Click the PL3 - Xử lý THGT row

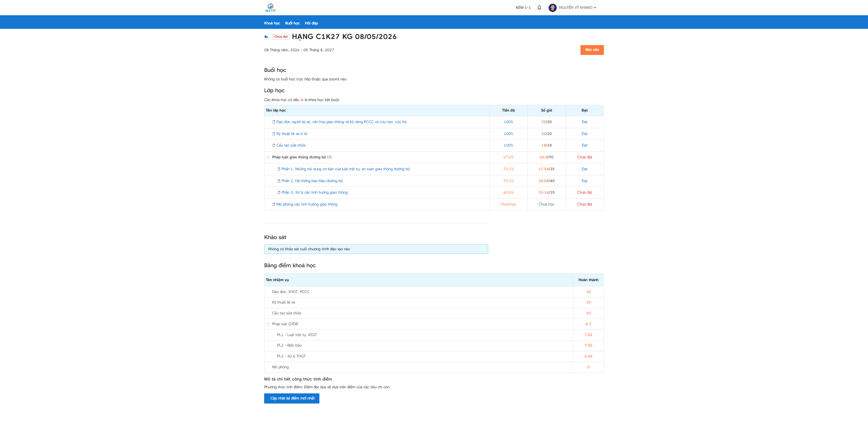coord(434,356)
